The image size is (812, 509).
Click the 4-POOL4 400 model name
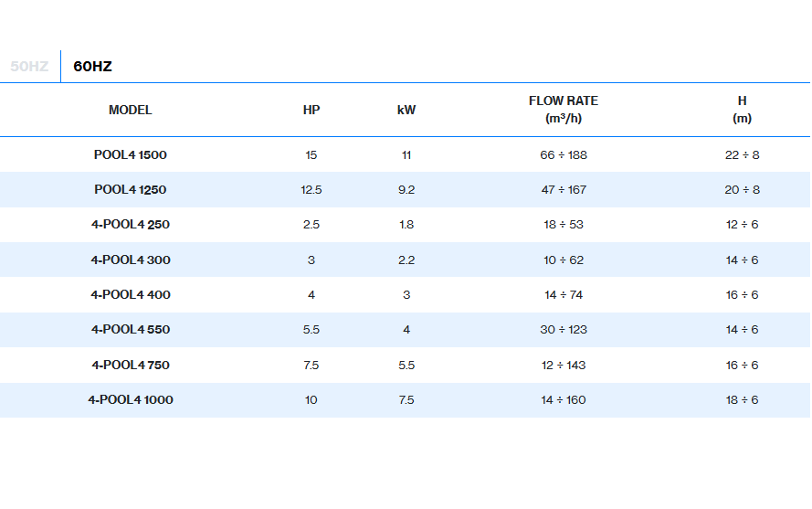tap(131, 295)
